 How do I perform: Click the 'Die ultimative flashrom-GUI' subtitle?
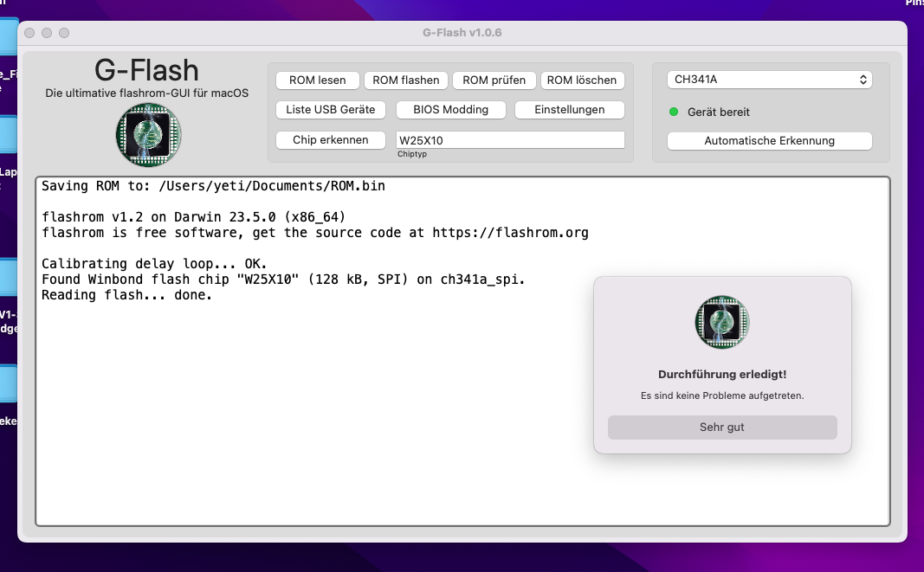click(x=146, y=93)
